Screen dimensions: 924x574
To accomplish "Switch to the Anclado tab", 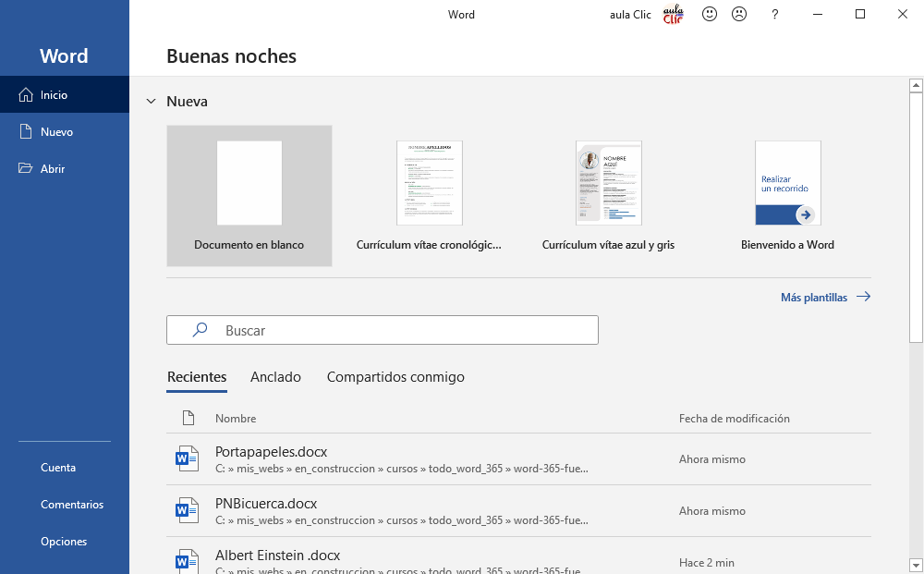I will coord(275,377).
